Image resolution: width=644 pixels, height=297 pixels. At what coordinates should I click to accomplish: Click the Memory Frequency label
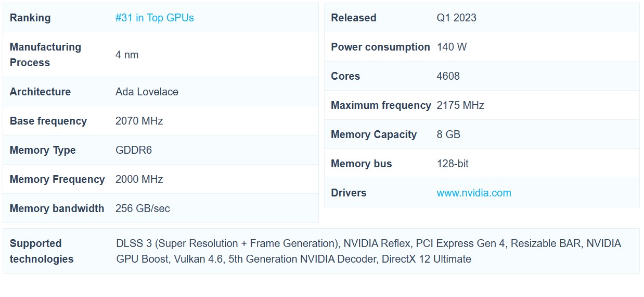(57, 179)
